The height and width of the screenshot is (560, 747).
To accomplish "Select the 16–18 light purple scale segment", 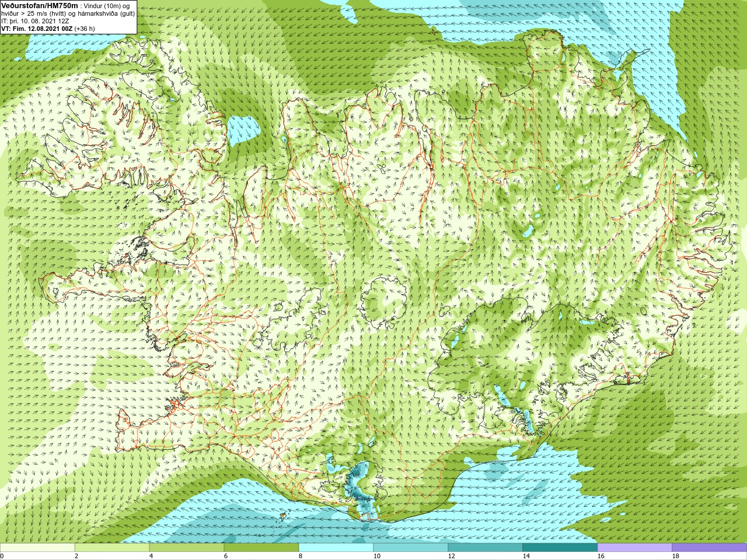I will pyautogui.click(x=635, y=548).
